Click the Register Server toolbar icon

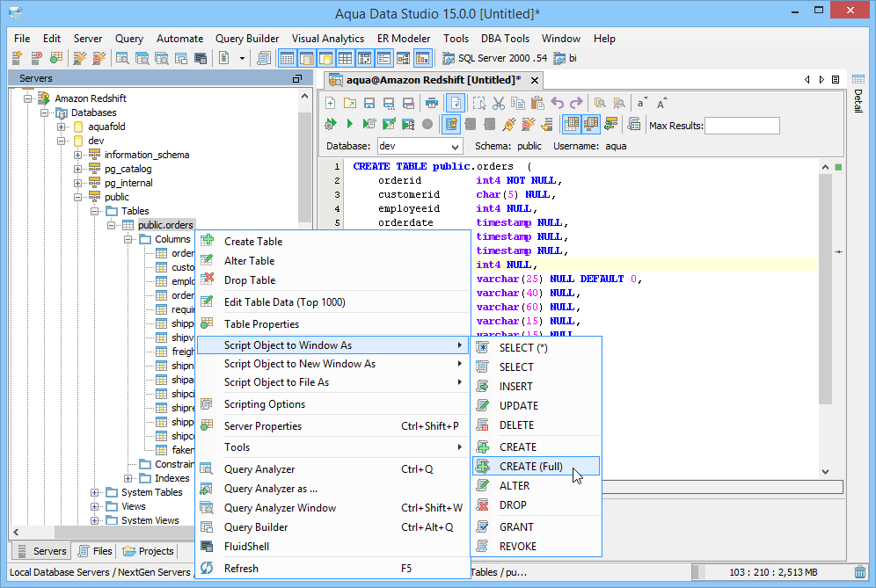17,57
